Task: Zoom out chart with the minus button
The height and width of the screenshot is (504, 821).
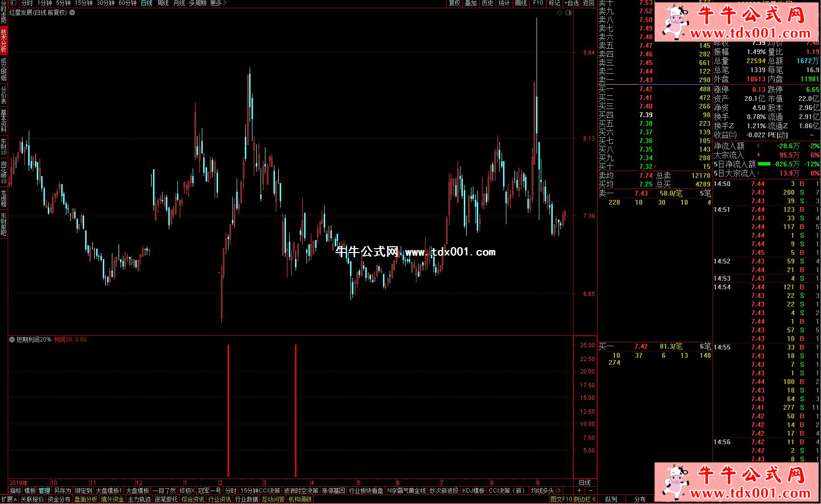Action: click(591, 491)
